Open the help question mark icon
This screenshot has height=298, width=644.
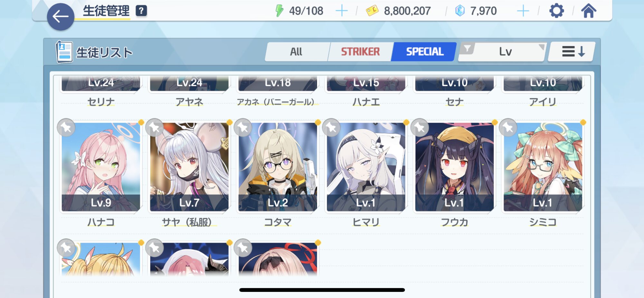tap(141, 11)
